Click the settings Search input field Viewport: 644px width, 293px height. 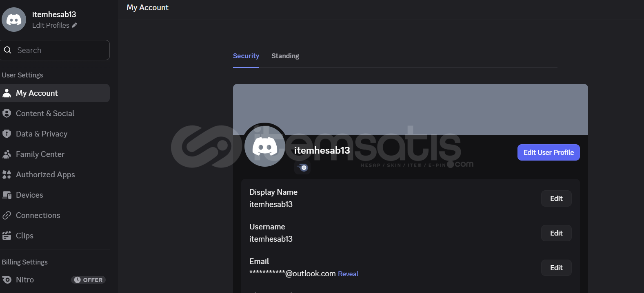55,50
